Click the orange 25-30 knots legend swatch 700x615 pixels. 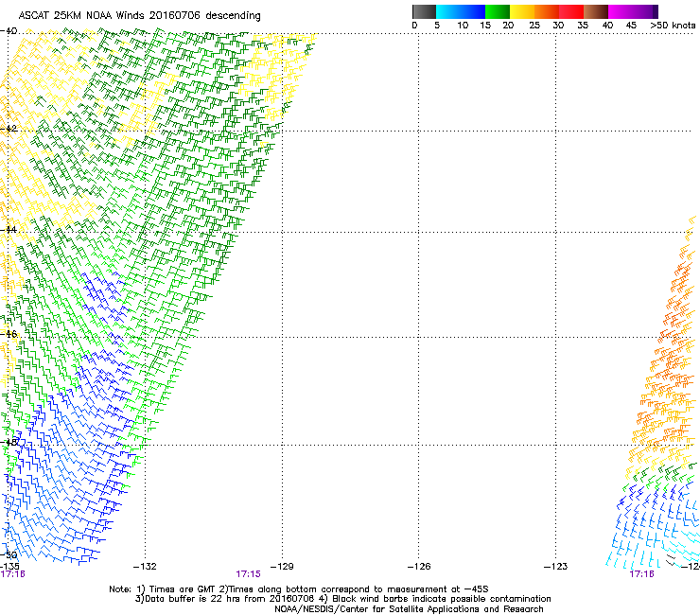click(x=547, y=11)
